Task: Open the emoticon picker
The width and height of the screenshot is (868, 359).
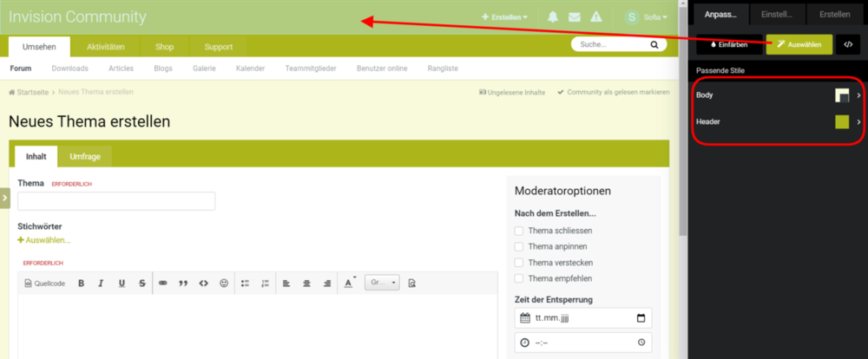Action: tap(224, 284)
